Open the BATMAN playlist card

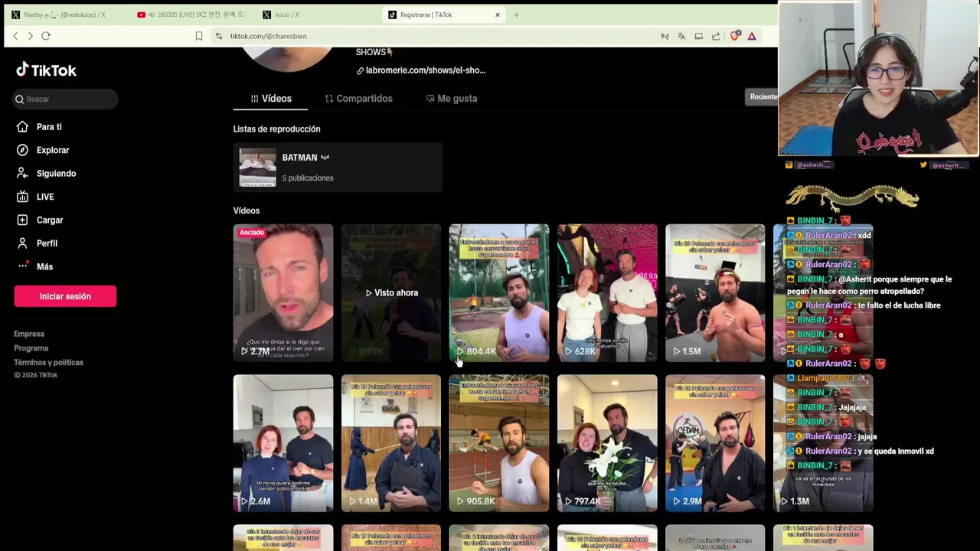pyautogui.click(x=338, y=168)
